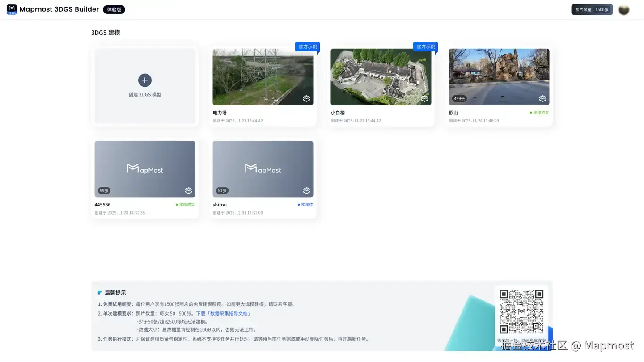Click the 3DGS icon on 小白楼 card
The height and width of the screenshot is (362, 644).
424,98
